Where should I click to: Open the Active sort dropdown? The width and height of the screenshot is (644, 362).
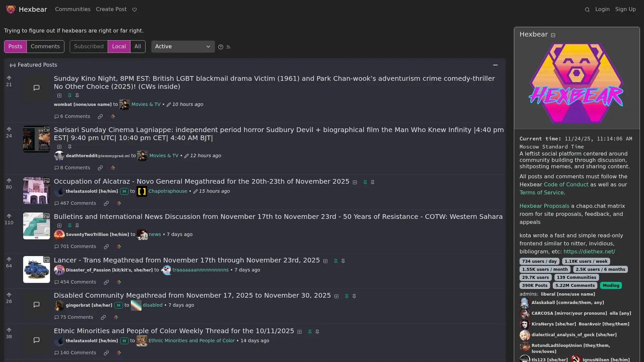click(x=183, y=47)
